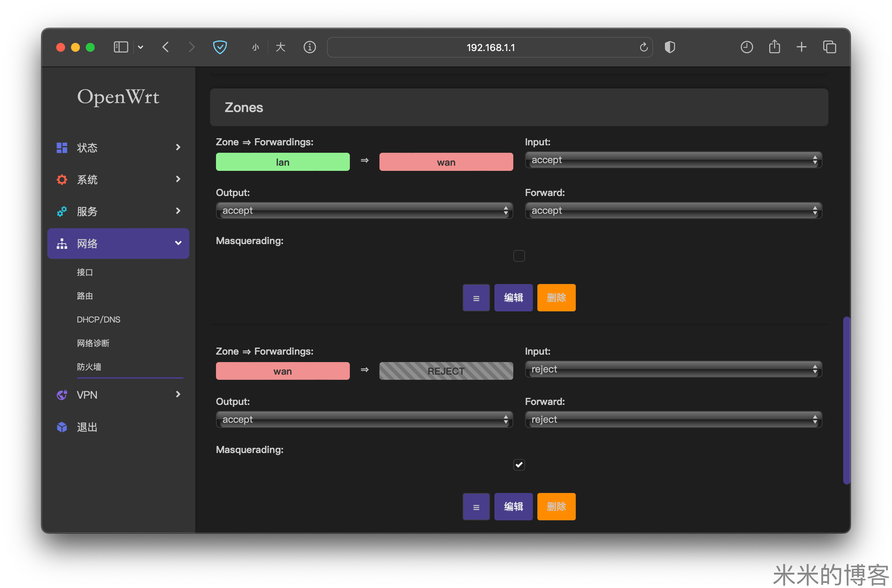Click the half-shield content blocker icon

670,47
